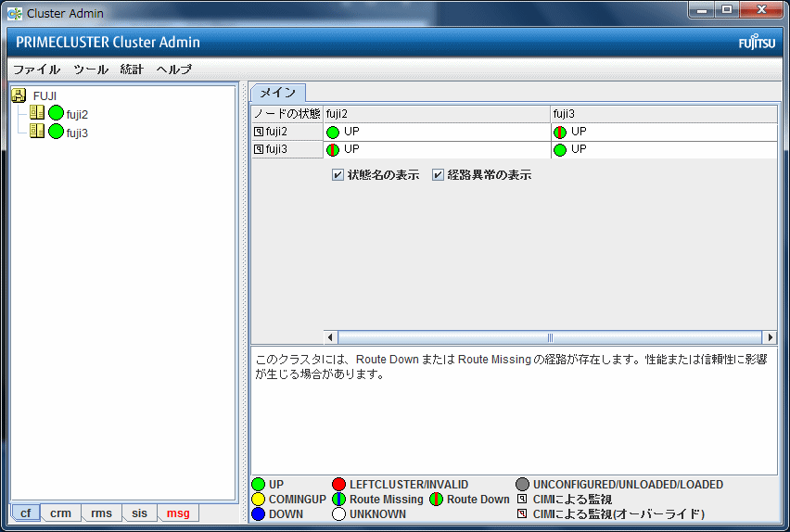Click the Route Down warning message text
Viewport: 790px width, 532px height.
tap(512, 367)
